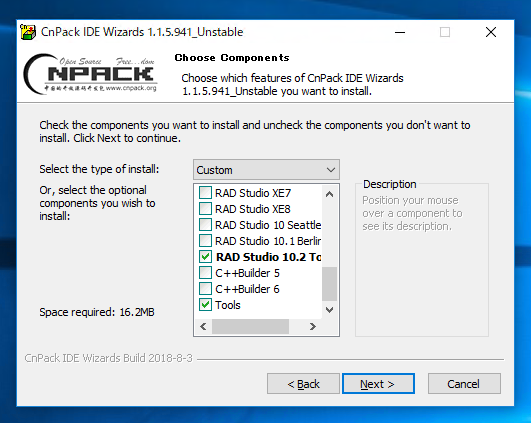Click the CnPack installer title bar icon
The width and height of the screenshot is (531, 423).
pos(28,32)
